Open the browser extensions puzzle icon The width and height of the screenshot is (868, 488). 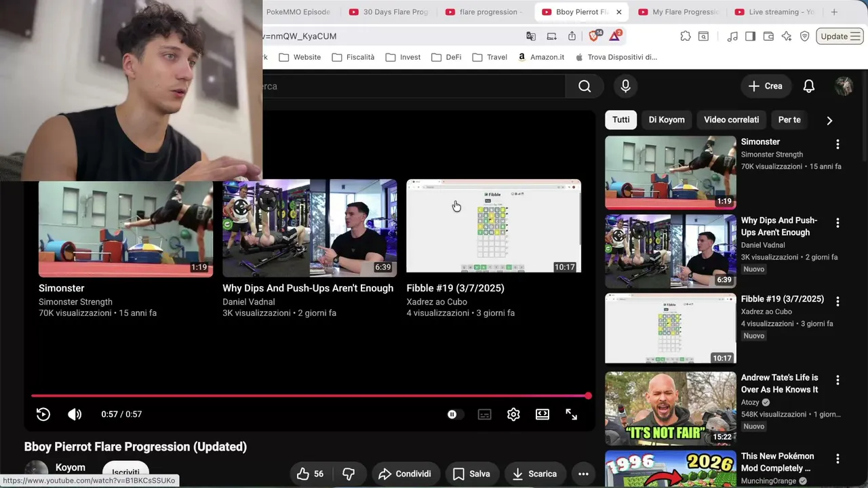point(686,36)
